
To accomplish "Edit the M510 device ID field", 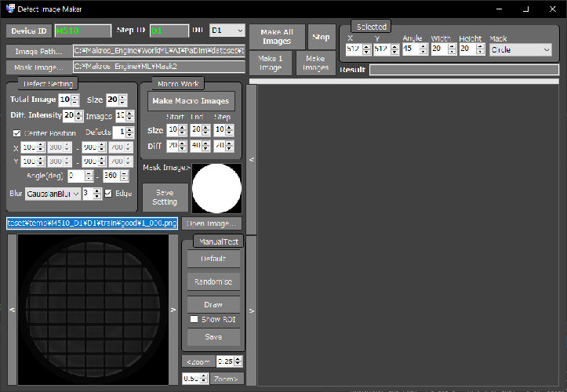I will (83, 31).
